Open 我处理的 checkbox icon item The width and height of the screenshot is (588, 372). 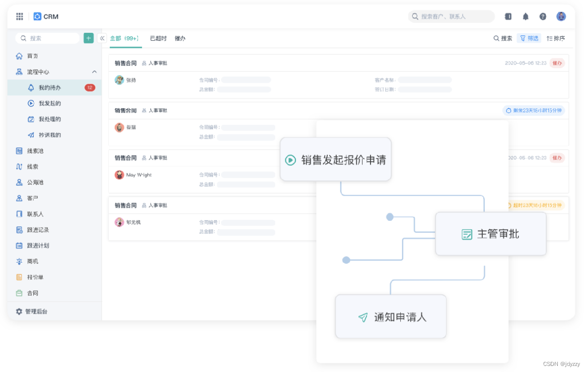31,119
